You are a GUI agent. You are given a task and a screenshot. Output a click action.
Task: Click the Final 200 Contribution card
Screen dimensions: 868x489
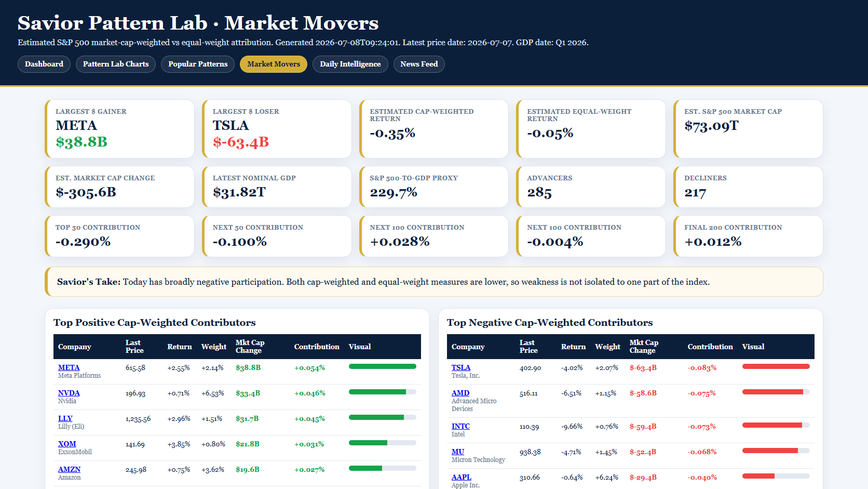point(748,236)
